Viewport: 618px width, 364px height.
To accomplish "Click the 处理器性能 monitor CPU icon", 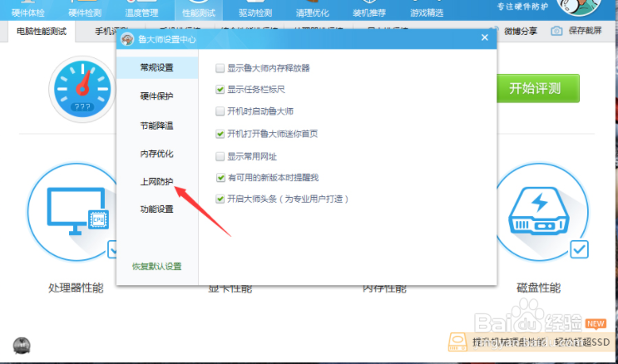I will [77, 212].
